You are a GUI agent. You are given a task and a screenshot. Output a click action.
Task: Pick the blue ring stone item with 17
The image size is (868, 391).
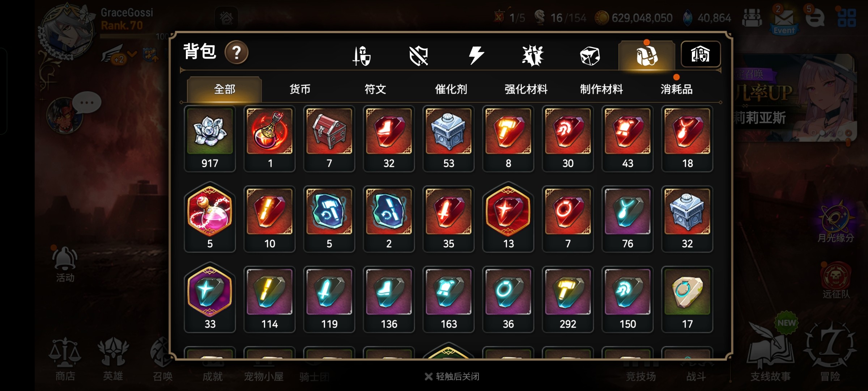[687, 299]
